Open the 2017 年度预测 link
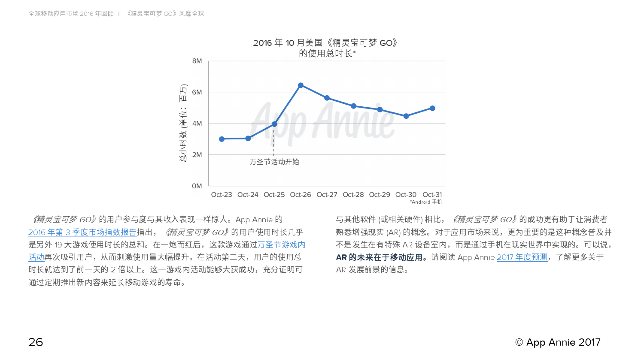The width and height of the screenshot is (644, 362). 522,257
